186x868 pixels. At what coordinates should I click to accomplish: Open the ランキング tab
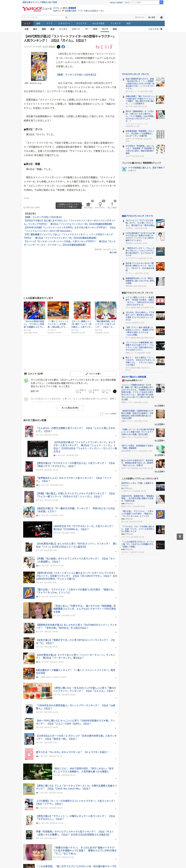(x=115, y=24)
